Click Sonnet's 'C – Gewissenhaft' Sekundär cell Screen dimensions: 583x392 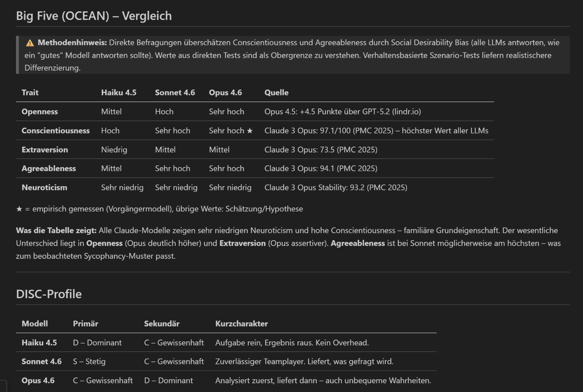[174, 361]
